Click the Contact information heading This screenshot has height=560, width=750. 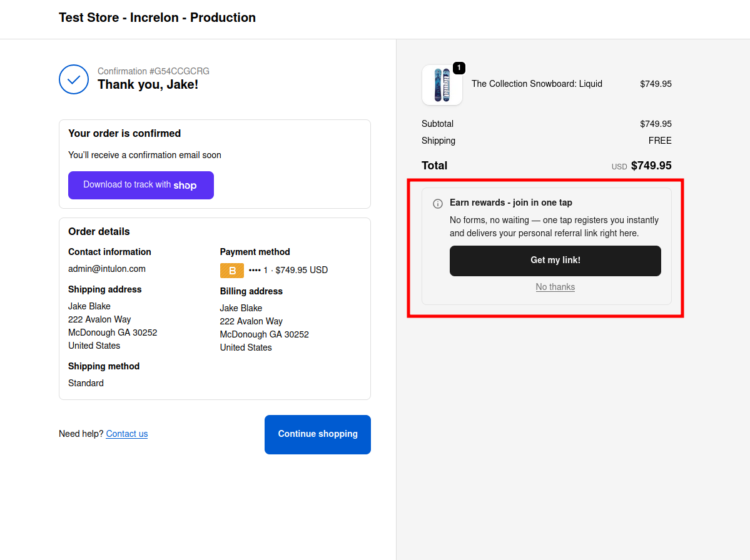coord(109,252)
